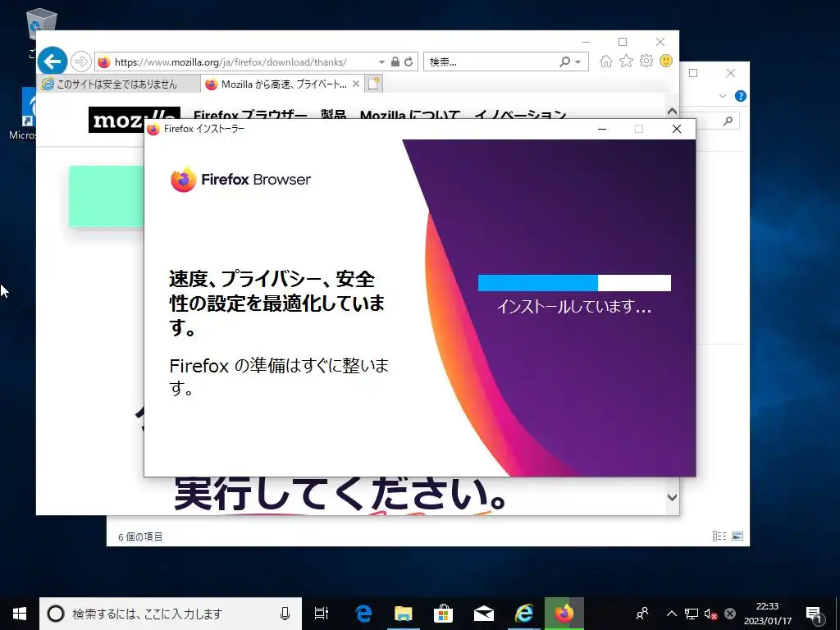
Task: Click the Cortana circle icon in taskbar
Action: pos(56,614)
